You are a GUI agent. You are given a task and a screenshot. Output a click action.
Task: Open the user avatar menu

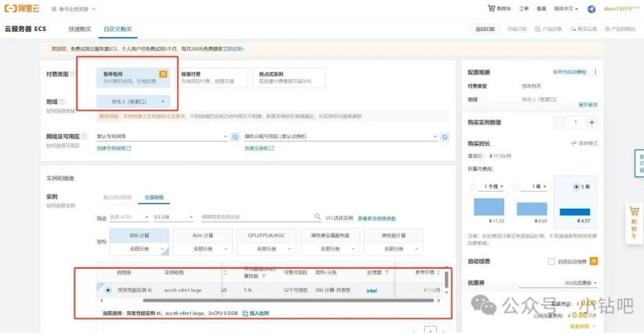[592, 9]
